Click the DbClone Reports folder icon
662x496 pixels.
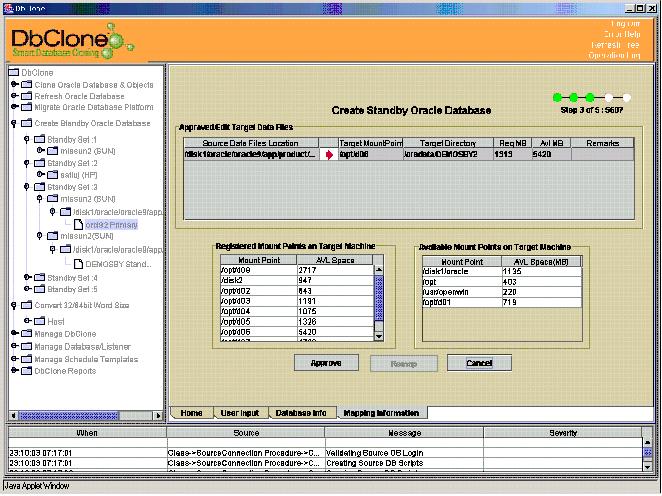point(27,371)
